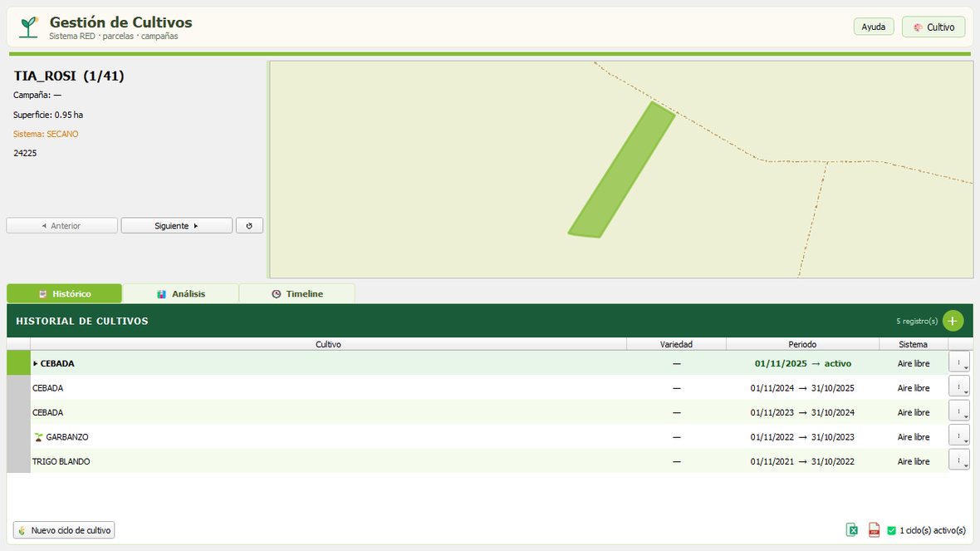The width and height of the screenshot is (980, 551).
Task: Click Aire libre cell in GARBANZO row
Action: point(913,437)
